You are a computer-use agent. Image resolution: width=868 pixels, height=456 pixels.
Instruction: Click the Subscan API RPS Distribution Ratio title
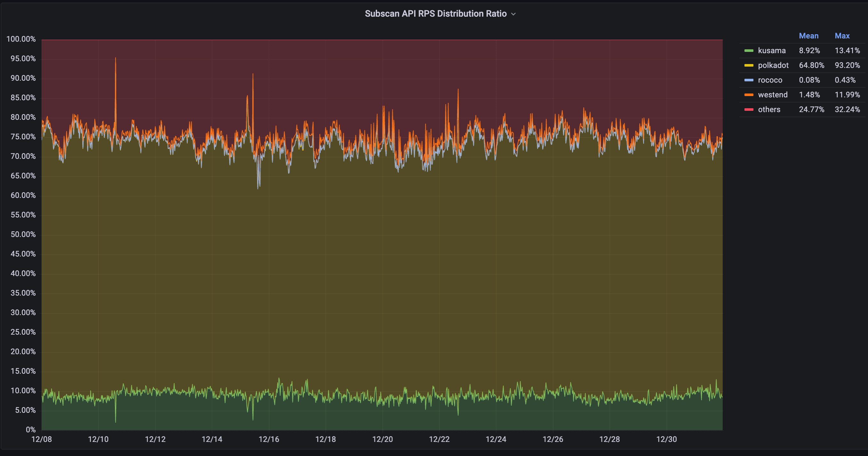pos(435,14)
